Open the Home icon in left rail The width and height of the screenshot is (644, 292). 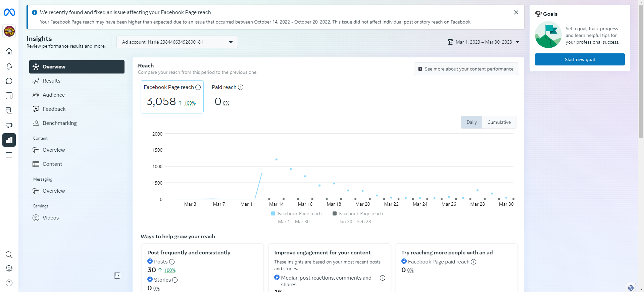point(9,51)
